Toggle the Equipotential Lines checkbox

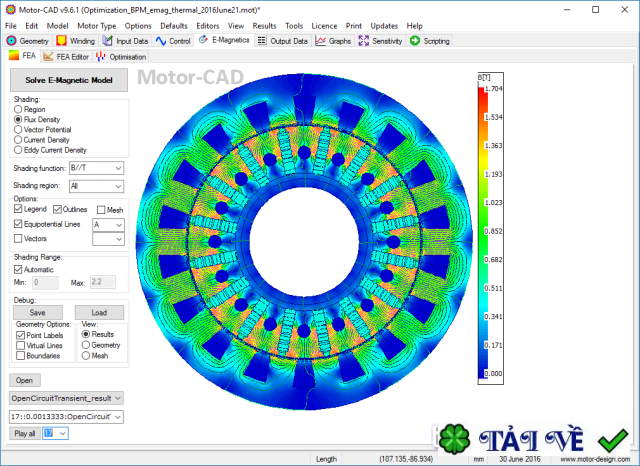coord(18,225)
